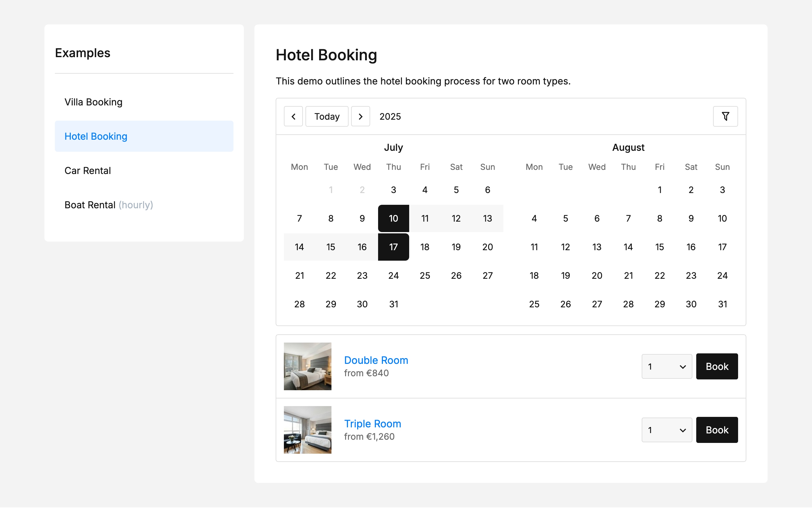The height and width of the screenshot is (508, 812).
Task: Open the Triple Room link
Action: (x=372, y=423)
